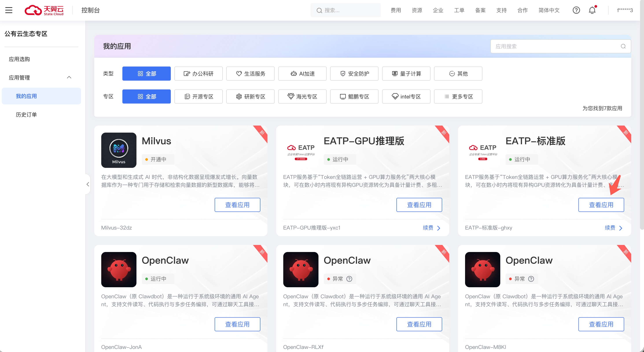This screenshot has width=644, height=352.
Task: Focus the 应用搜索 input field
Action: click(x=561, y=46)
